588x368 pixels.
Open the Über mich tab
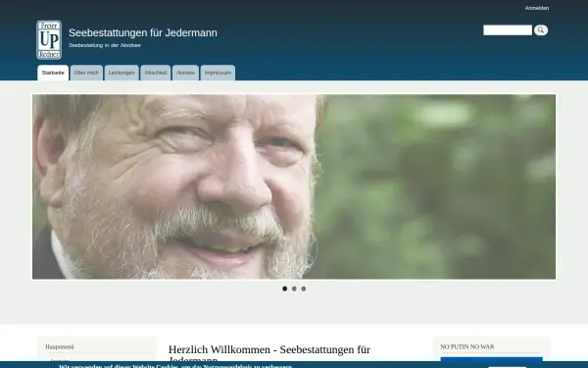[86, 73]
